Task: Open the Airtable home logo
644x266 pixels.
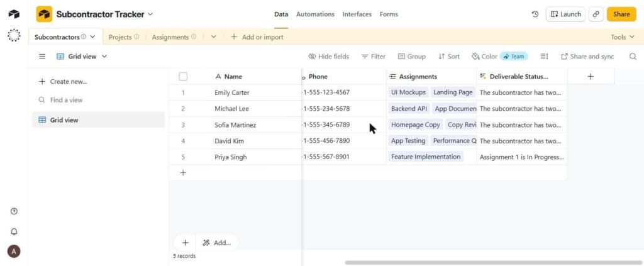Action: [x=14, y=14]
